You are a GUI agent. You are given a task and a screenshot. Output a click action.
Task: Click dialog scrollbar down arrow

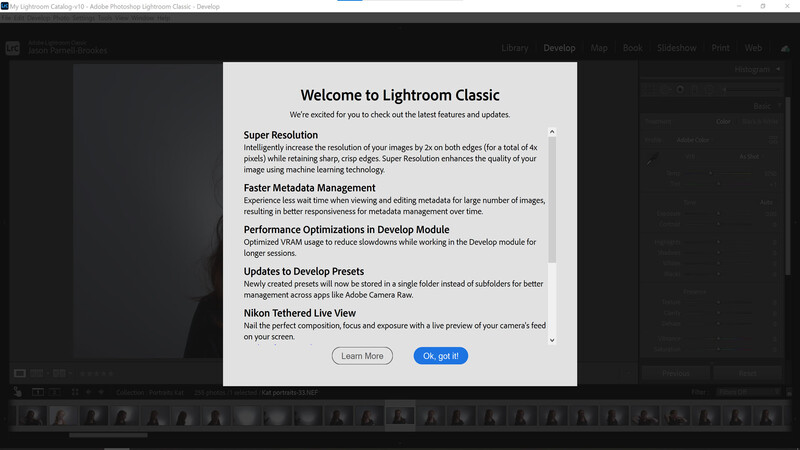pos(552,340)
